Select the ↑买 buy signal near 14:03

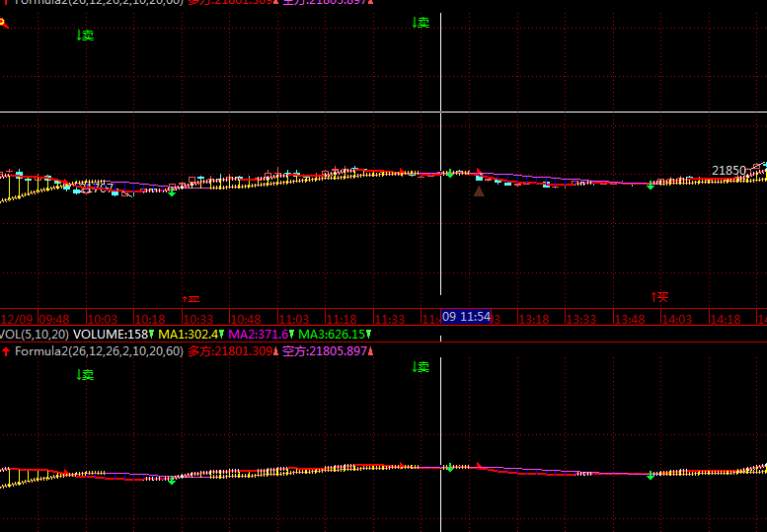coord(659,297)
